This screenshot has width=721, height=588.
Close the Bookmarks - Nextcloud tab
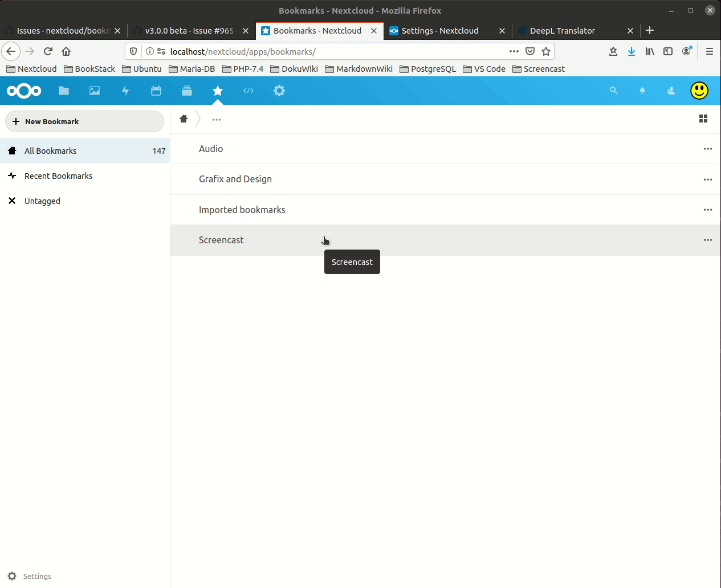click(374, 31)
